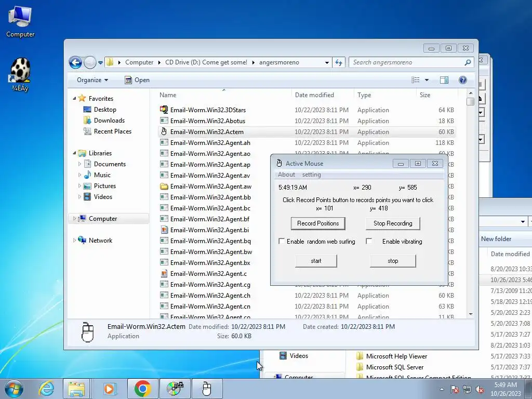This screenshot has width=532, height=399.
Task: Expand the Computer tree node
Action: point(74,219)
